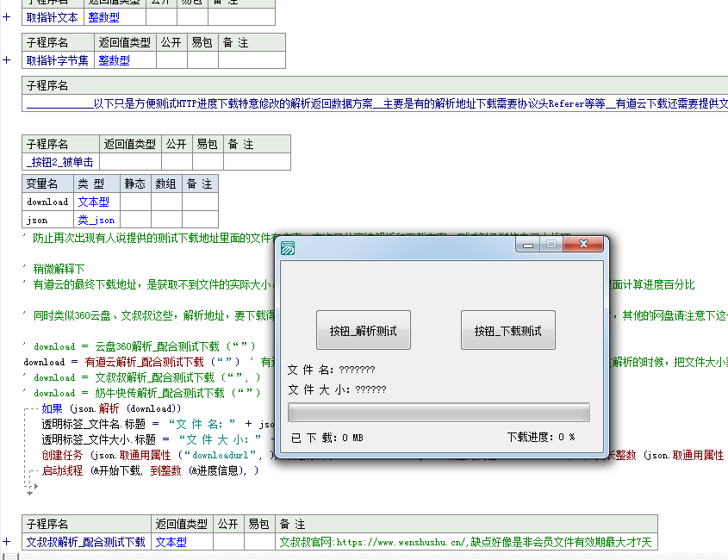Click the dialog window's title bar app icon
728x560 pixels.
point(288,248)
